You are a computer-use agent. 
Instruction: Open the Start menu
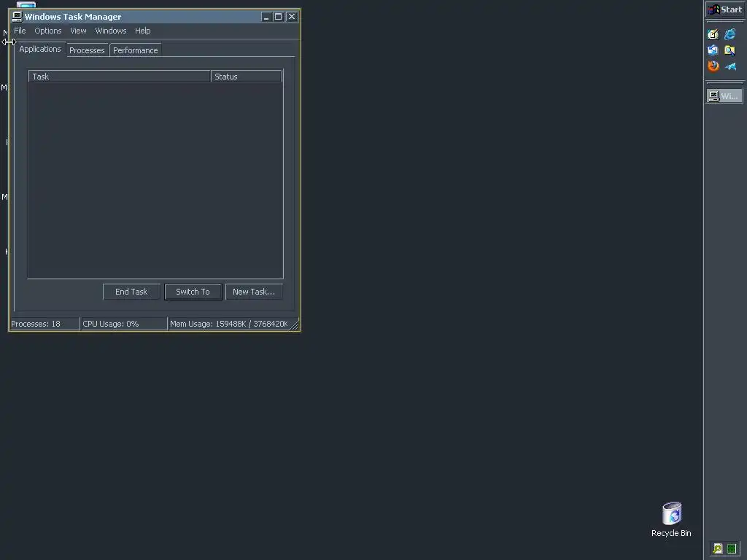point(724,9)
